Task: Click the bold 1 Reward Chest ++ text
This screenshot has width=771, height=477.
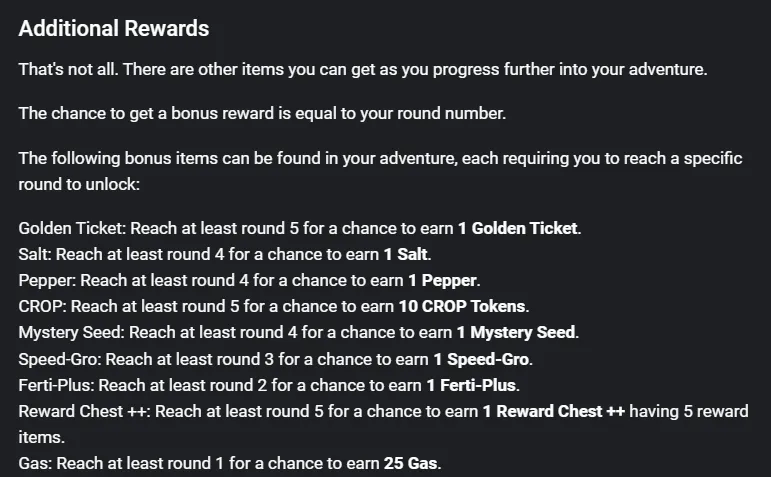Action: 554,411
